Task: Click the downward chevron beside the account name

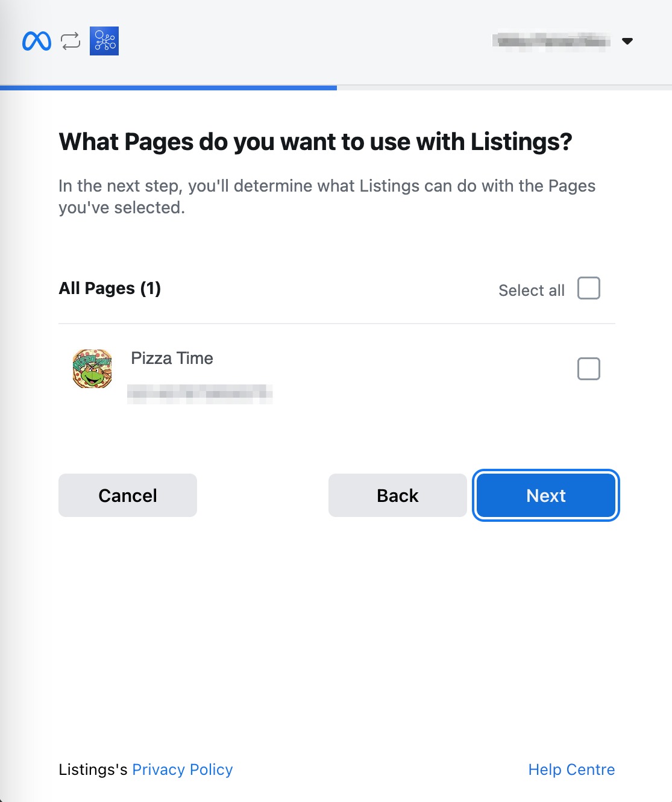Action: (628, 41)
